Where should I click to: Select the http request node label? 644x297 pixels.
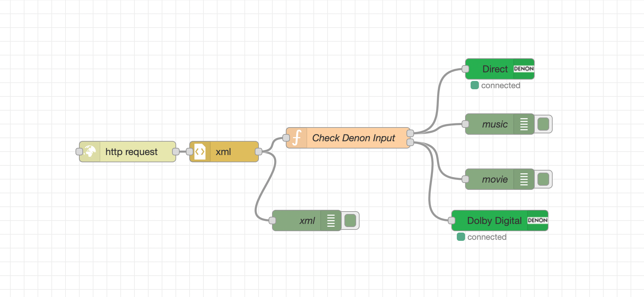131,152
